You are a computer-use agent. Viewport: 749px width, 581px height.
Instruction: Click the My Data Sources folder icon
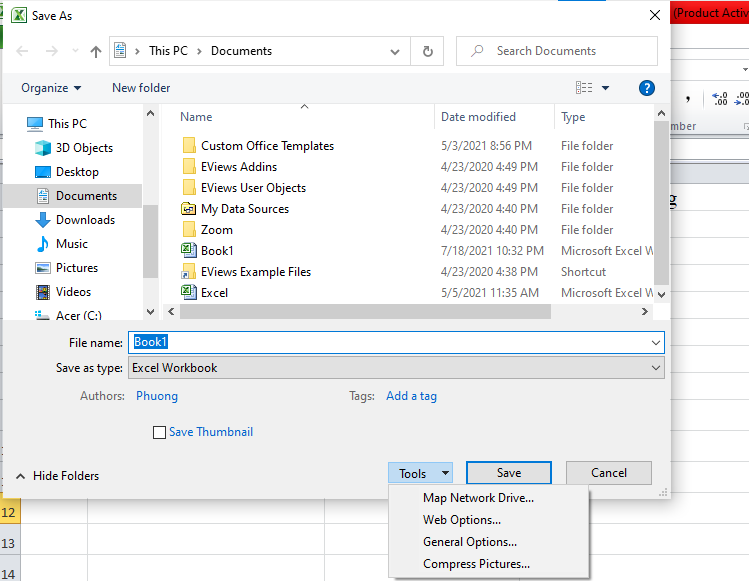189,209
